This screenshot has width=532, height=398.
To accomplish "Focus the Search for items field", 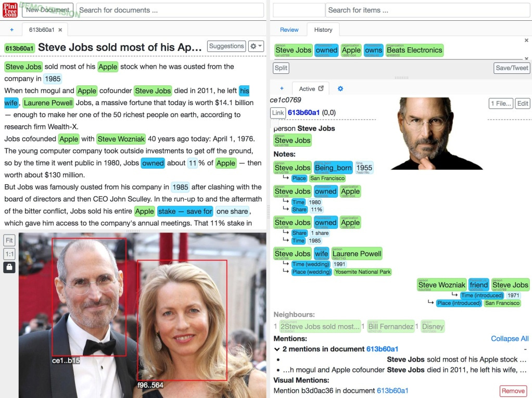I will pos(427,10).
